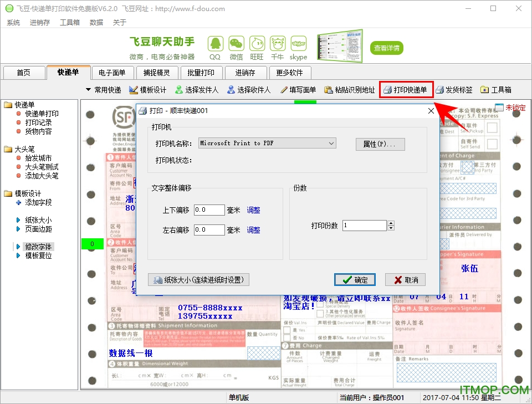Click the Skype icon in the banner

pos(298,43)
